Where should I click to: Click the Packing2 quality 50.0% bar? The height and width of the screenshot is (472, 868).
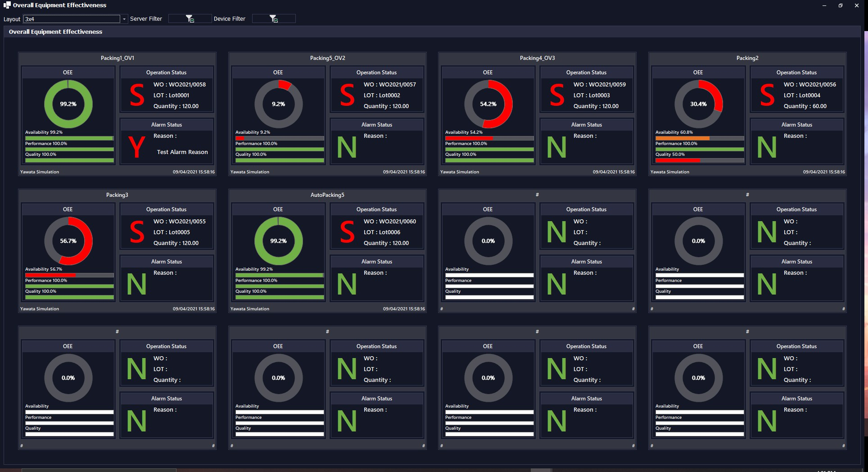[x=699, y=160]
